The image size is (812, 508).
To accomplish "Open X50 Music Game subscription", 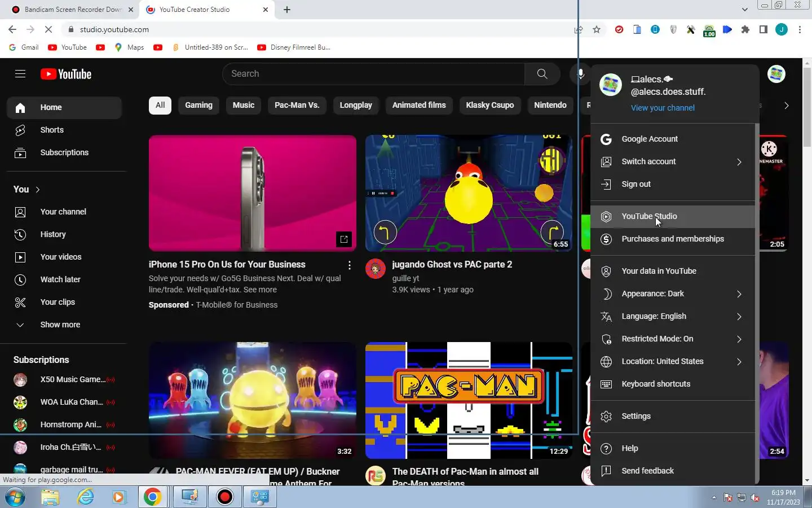I will tap(64, 379).
